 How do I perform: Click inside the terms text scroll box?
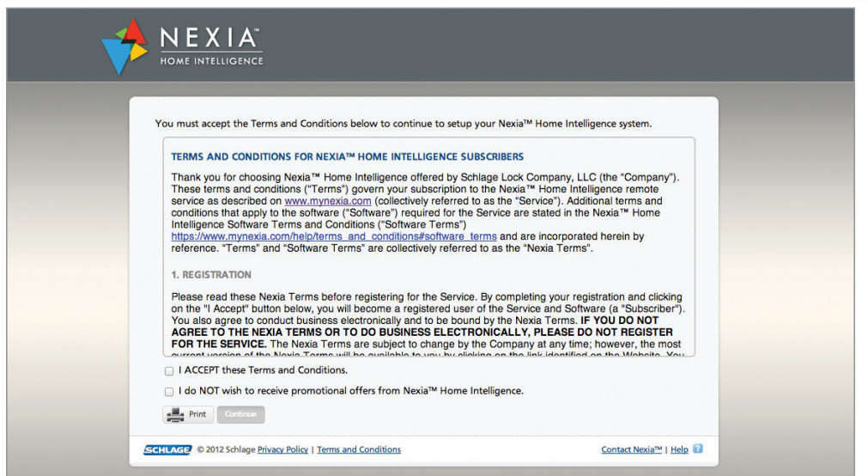(428, 247)
